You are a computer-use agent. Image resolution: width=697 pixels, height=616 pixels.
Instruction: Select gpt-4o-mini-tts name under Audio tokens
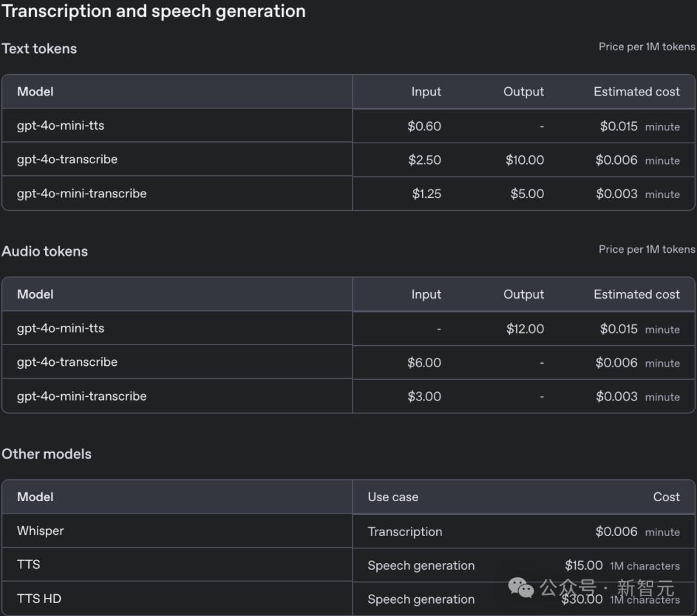tap(61, 328)
